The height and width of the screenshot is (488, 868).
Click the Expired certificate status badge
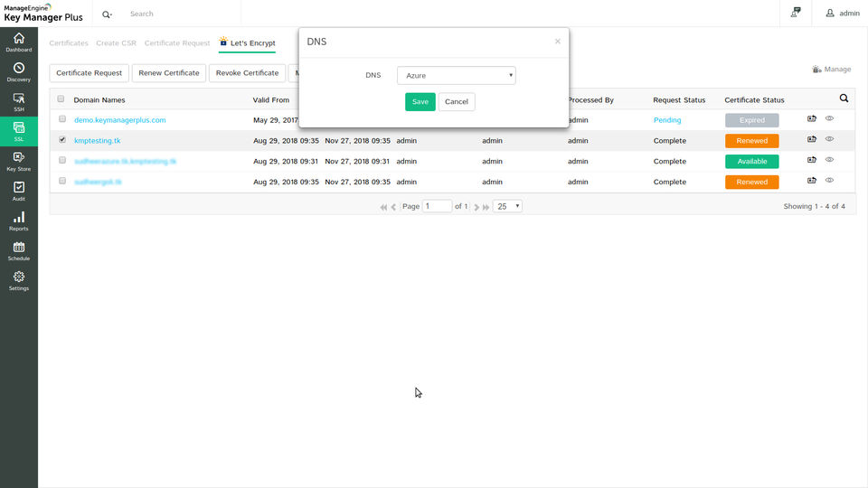click(x=751, y=120)
